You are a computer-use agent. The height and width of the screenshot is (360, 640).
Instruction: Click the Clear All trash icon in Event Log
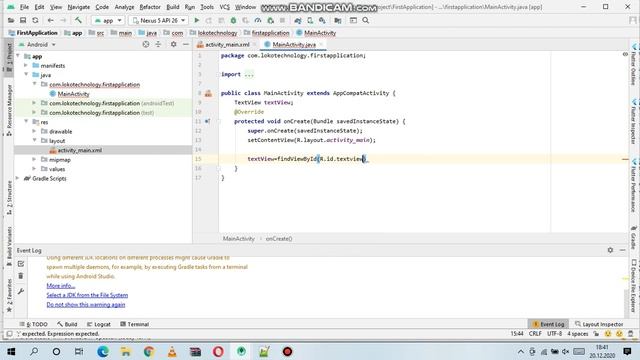(x=21, y=276)
